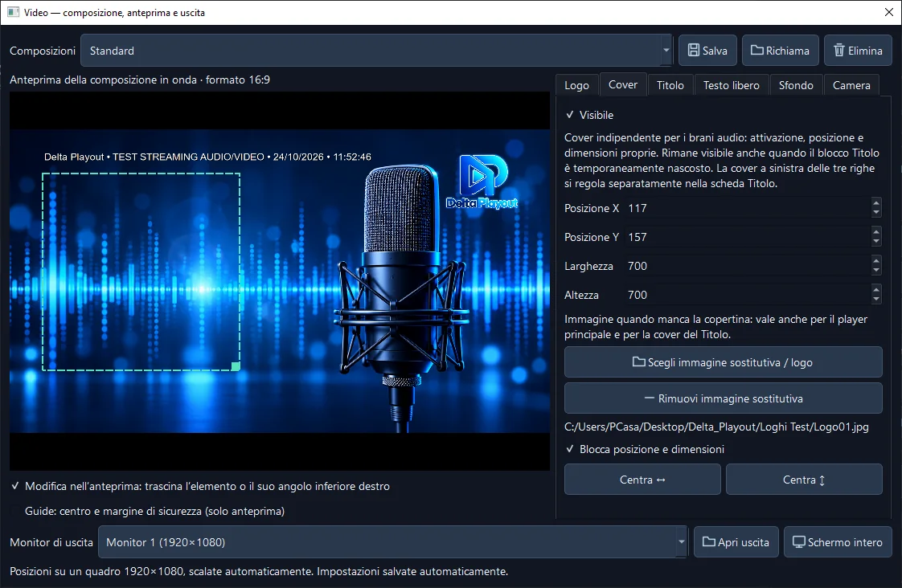Click the monitor icon on Schermo intero
Screen dimensions: 902x588
pos(799,542)
